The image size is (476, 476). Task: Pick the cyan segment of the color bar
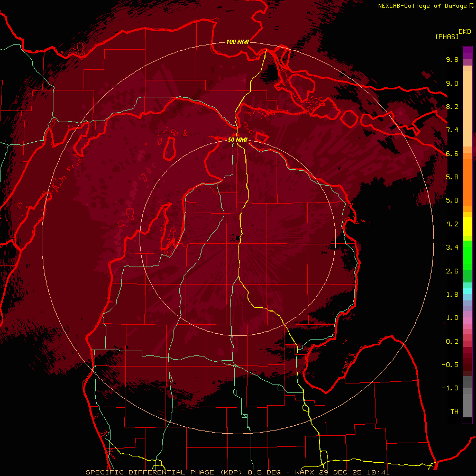click(x=467, y=291)
